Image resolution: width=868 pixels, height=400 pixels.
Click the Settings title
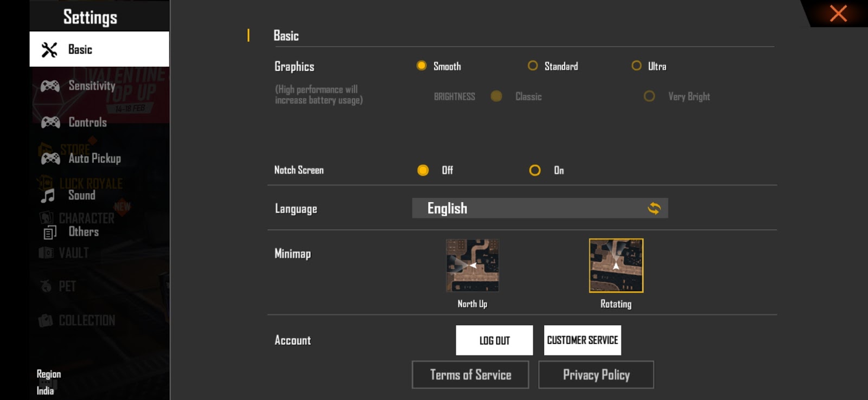(x=90, y=17)
